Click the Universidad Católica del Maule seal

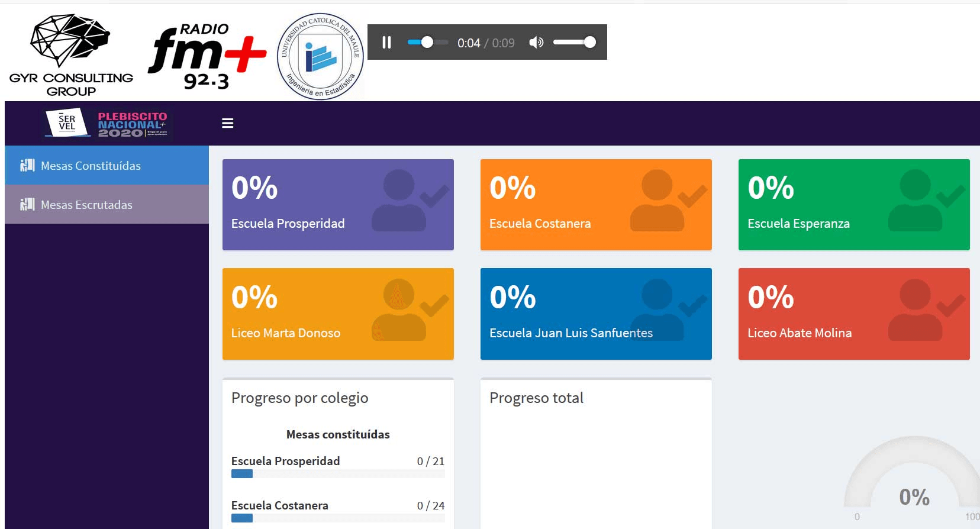point(320,57)
